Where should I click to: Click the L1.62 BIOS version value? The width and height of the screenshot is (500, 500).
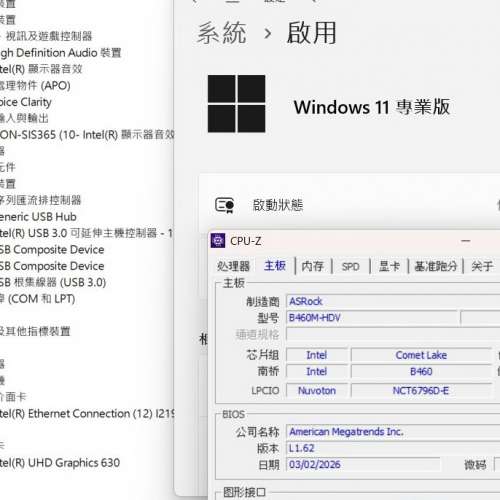393,448
